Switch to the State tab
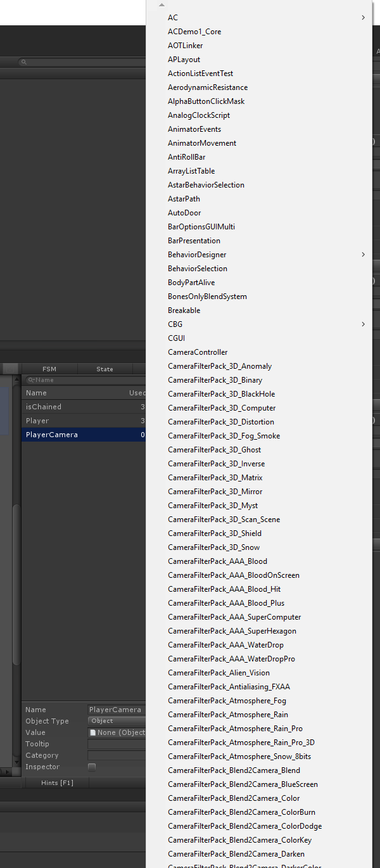Screen dimensions: 380x868 coord(105,369)
